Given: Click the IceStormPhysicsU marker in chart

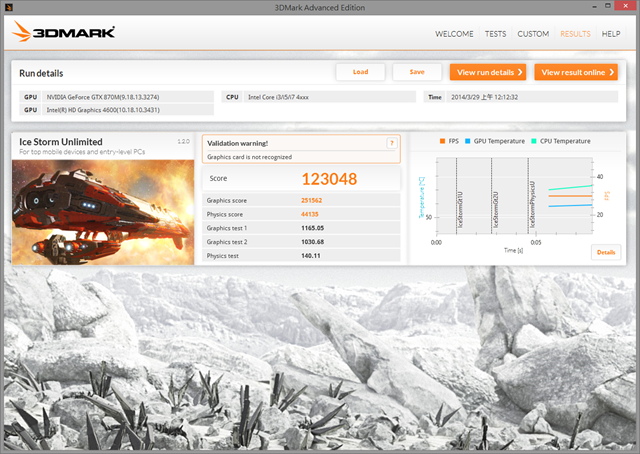Looking at the screenshot, I should click(x=532, y=204).
